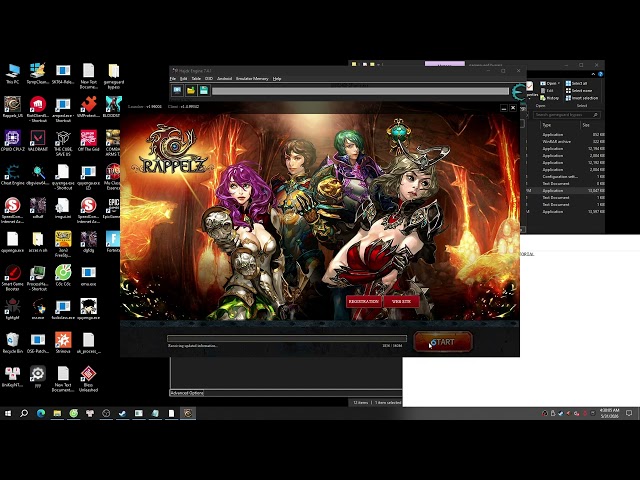Click the save floppy disk icon
The width and height of the screenshot is (640, 480).
tap(204, 90)
